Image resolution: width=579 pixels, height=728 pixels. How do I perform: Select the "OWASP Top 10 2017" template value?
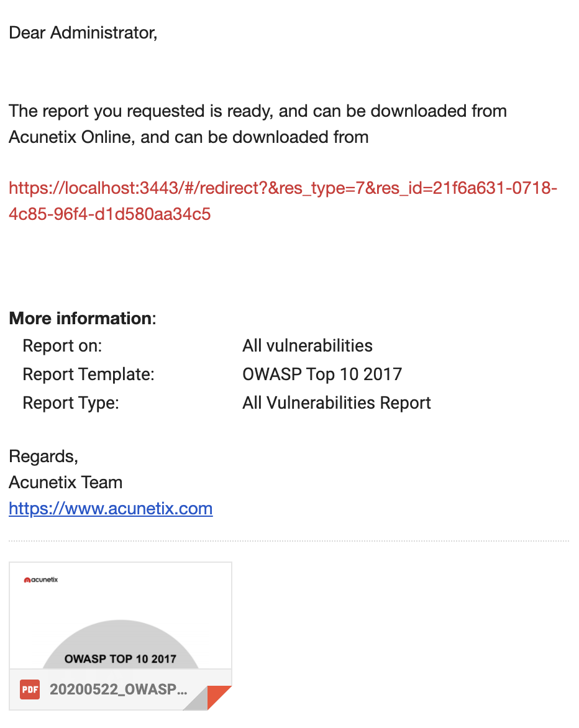(322, 374)
